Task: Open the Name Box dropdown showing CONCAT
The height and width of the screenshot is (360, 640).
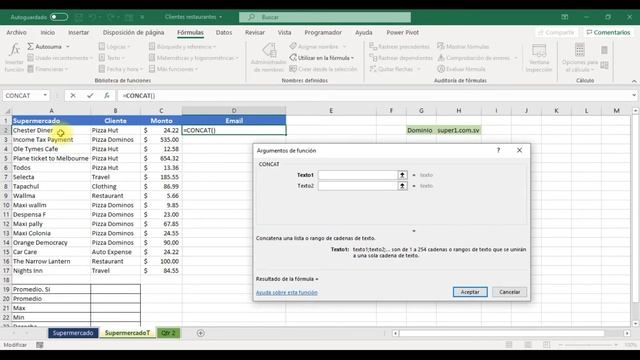Action: pos(45,96)
